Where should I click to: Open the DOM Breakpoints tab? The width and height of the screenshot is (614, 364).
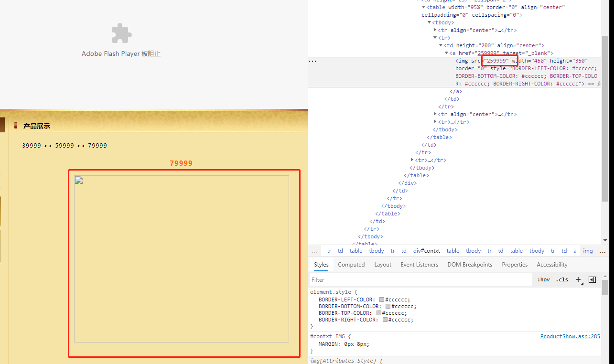click(x=470, y=265)
